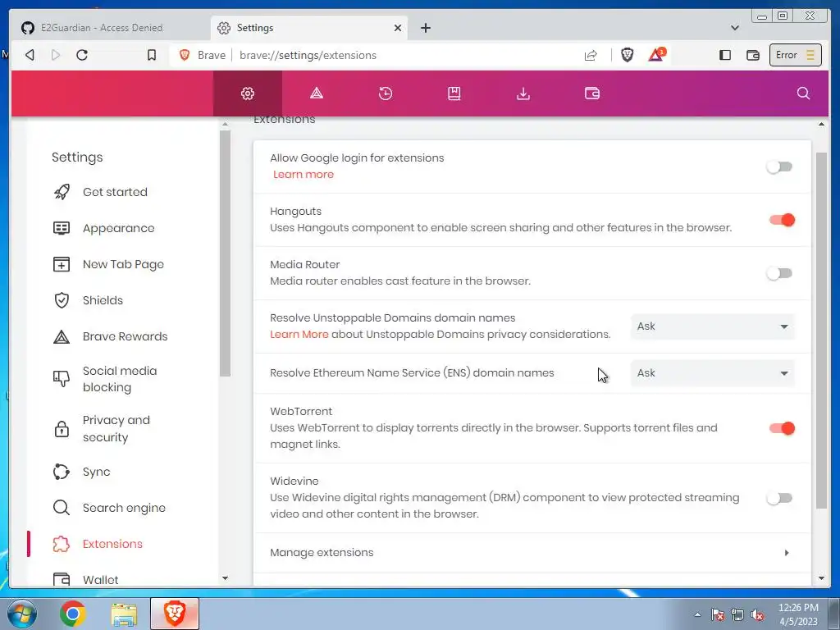Click the network tray icon

coord(737,615)
